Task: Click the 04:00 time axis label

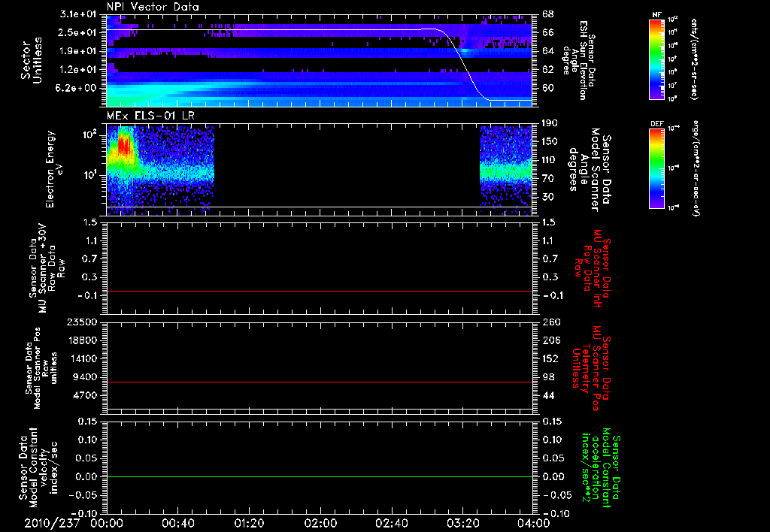Action: (x=533, y=523)
